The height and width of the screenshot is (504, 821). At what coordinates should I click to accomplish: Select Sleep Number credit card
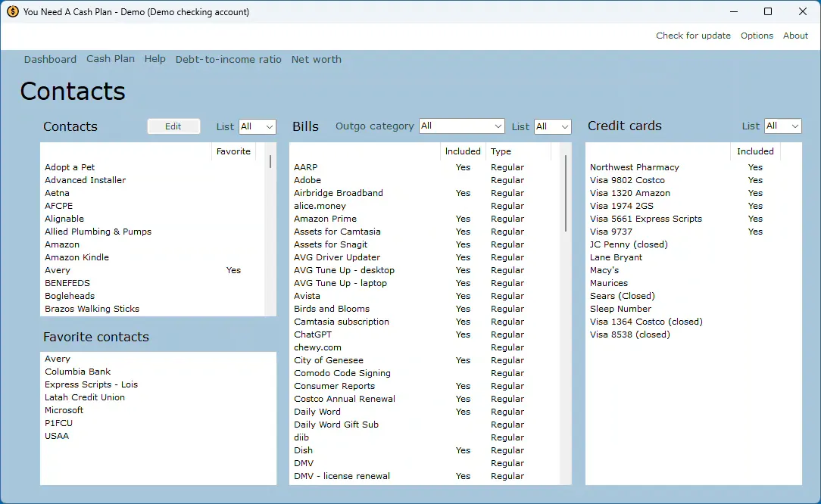[x=620, y=309]
